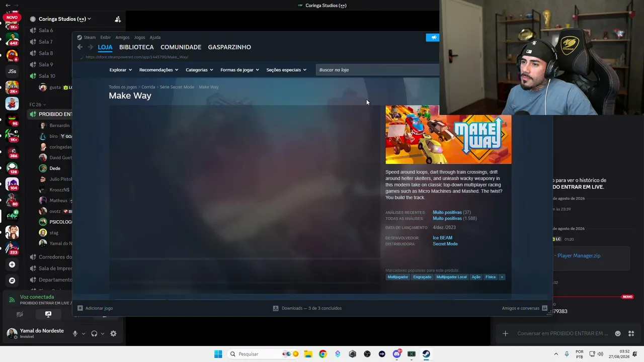Image resolution: width=644 pixels, height=362 pixels.
Task: Open the Secret Mode publisher link
Action: [445, 244]
